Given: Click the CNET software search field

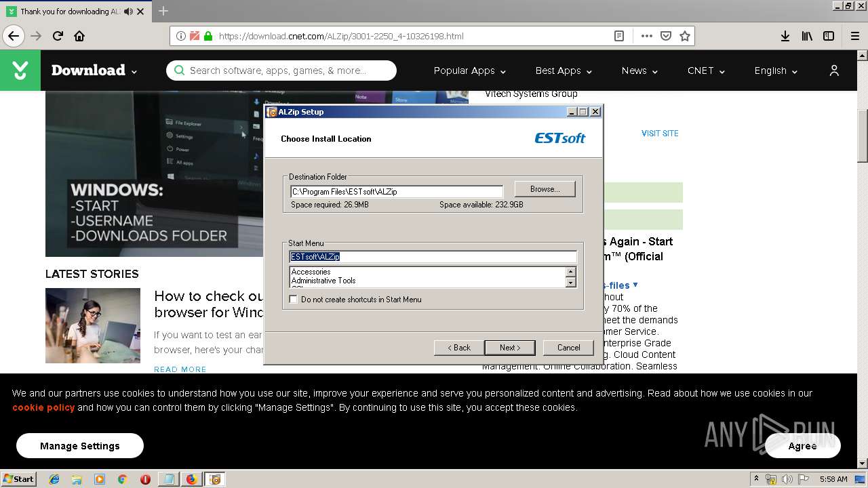Looking at the screenshot, I should pyautogui.click(x=281, y=70).
